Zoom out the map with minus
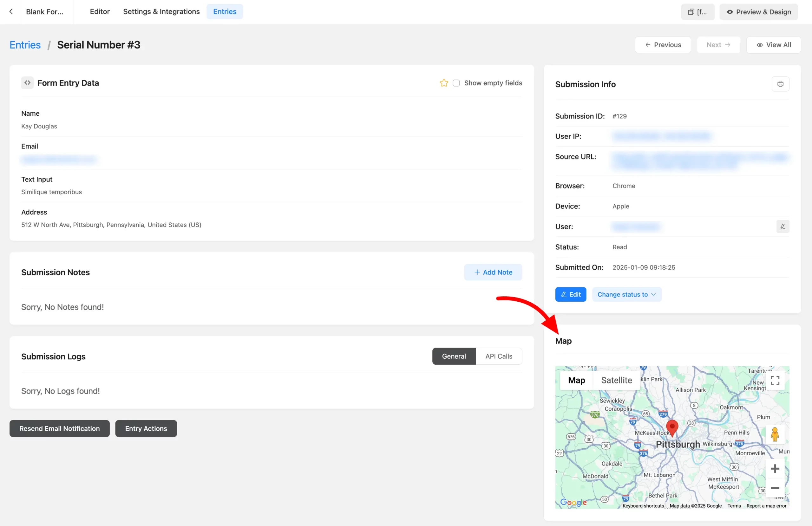This screenshot has height=526, width=812. pyautogui.click(x=775, y=487)
